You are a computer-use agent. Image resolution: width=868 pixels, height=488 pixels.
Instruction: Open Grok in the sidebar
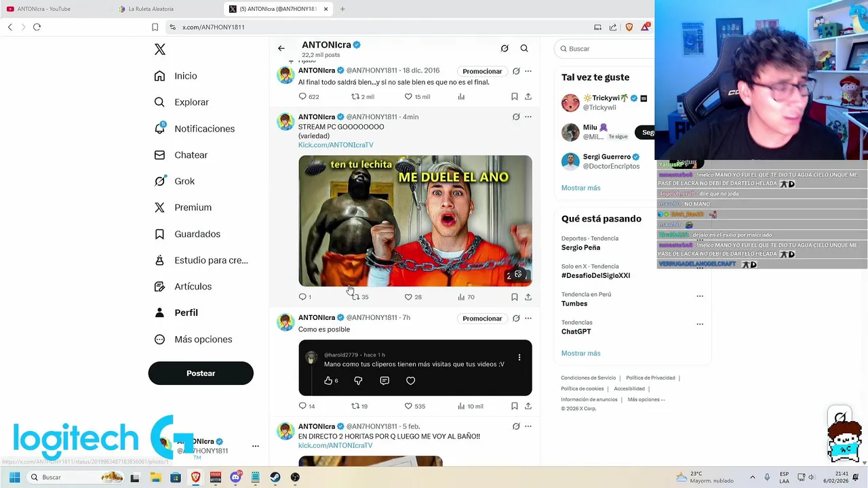click(x=174, y=181)
